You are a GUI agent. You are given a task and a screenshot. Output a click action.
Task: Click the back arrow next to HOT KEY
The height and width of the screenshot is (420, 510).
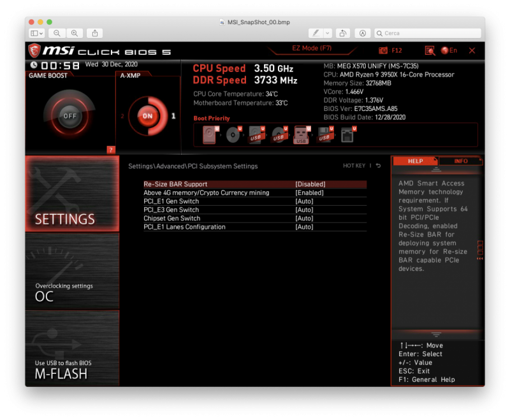coord(378,166)
